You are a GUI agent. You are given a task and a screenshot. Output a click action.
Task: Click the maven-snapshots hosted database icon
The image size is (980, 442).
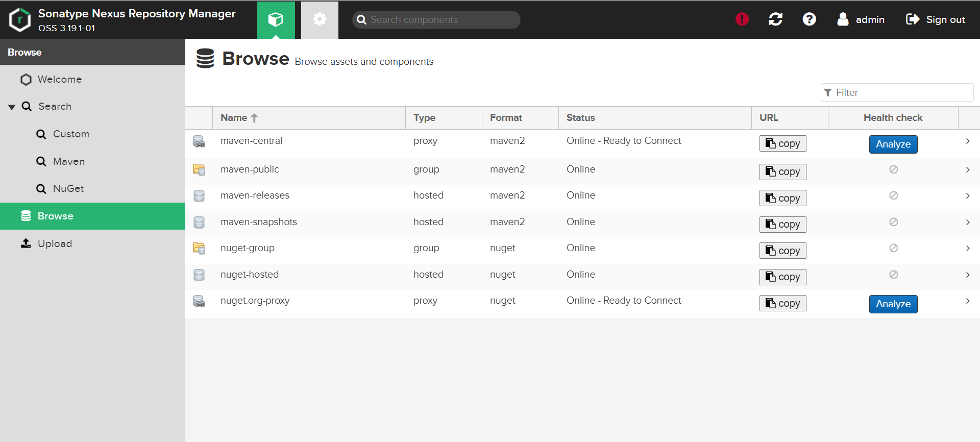click(199, 222)
